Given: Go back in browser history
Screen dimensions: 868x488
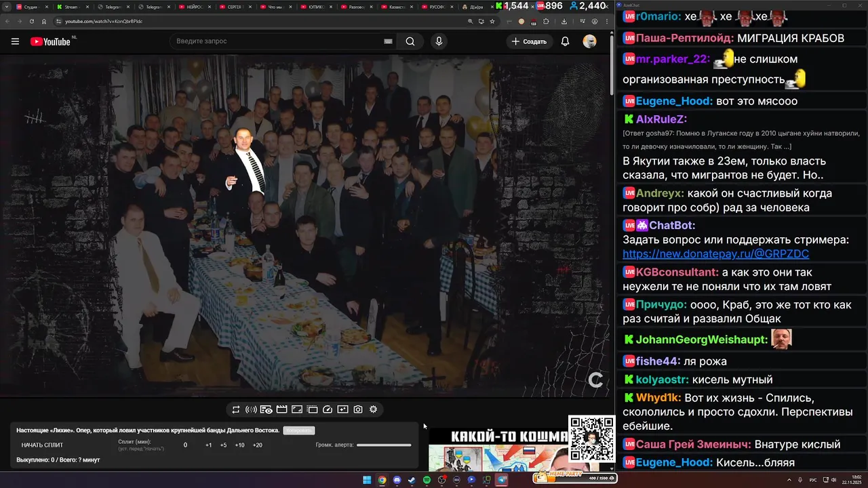Looking at the screenshot, I should tap(6, 21).
